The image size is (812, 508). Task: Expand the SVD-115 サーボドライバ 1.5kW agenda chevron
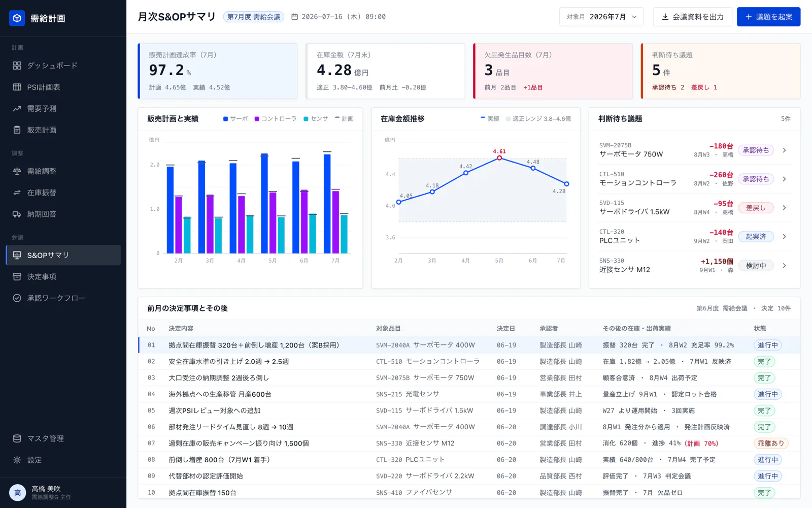784,208
